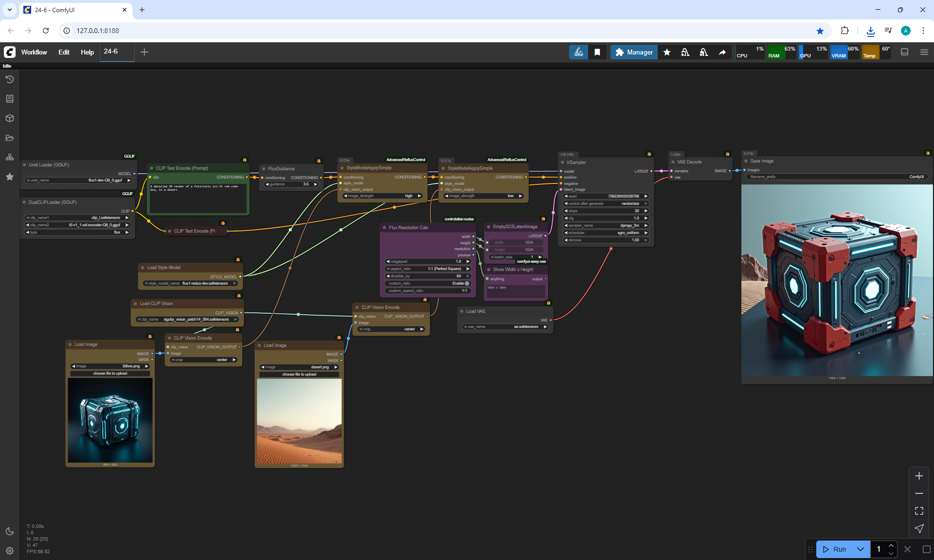The width and height of the screenshot is (934, 560).
Task: Click choose file to upload under desert.png
Action: [299, 374]
